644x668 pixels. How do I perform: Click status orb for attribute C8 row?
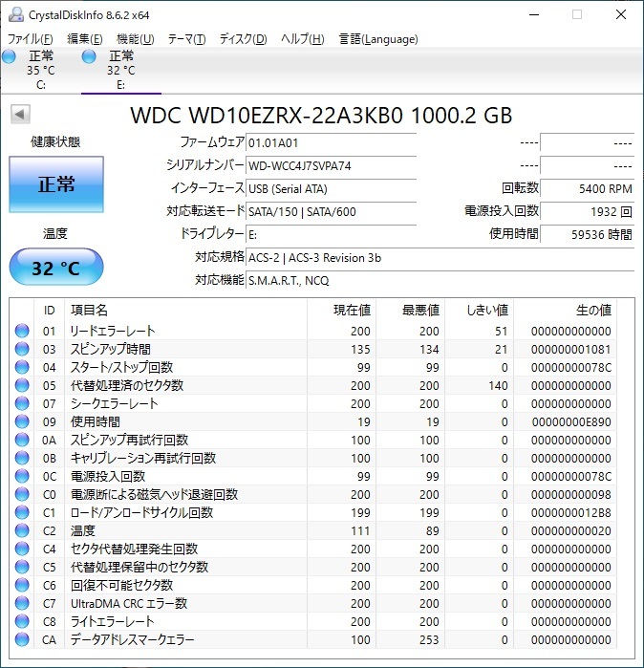pos(22,621)
